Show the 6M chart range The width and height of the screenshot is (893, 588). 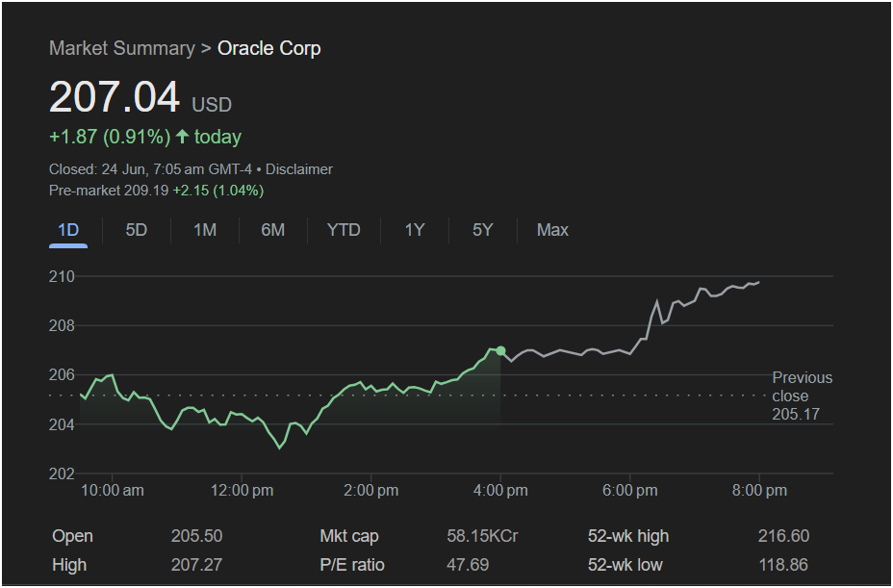coord(272,230)
